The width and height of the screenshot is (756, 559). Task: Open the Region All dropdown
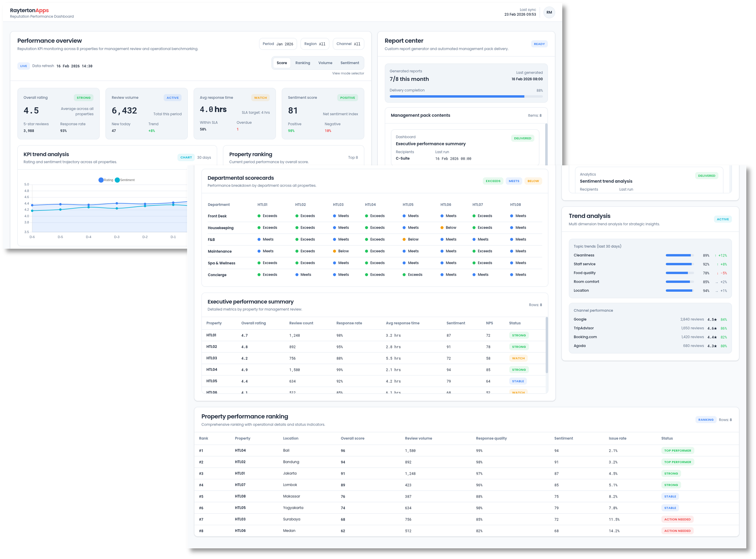click(x=314, y=44)
